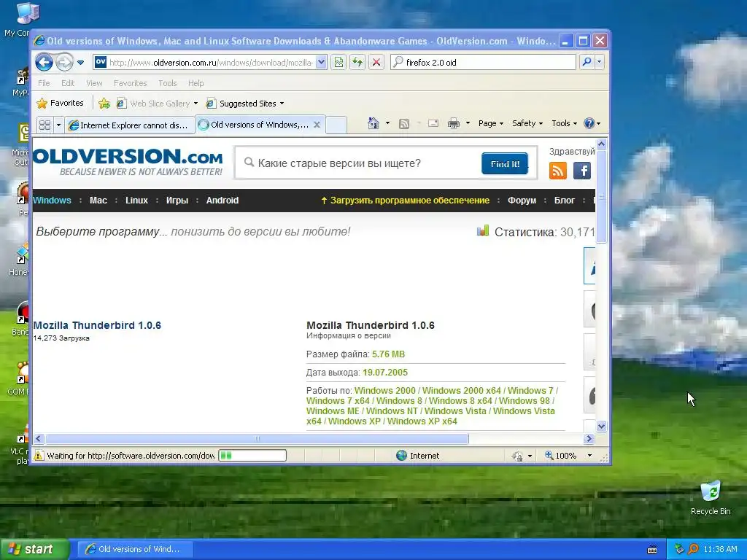Open the Блог link
747x560 pixels.
tap(565, 201)
